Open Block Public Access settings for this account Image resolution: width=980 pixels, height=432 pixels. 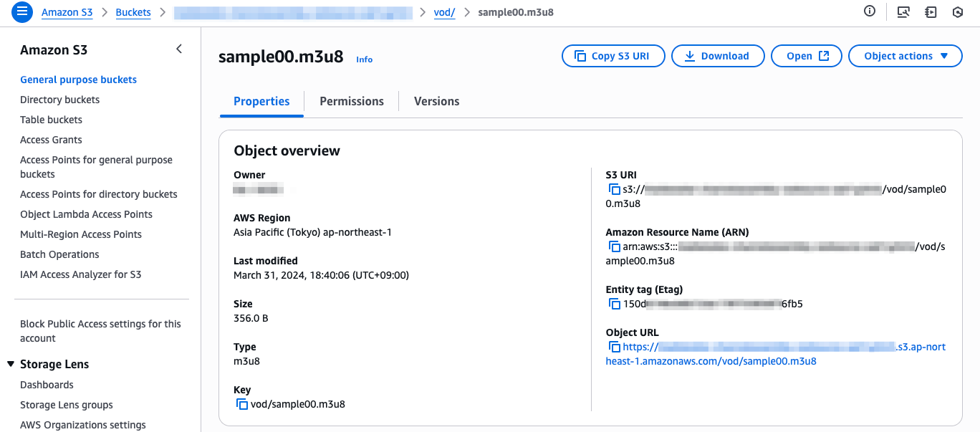pos(100,331)
